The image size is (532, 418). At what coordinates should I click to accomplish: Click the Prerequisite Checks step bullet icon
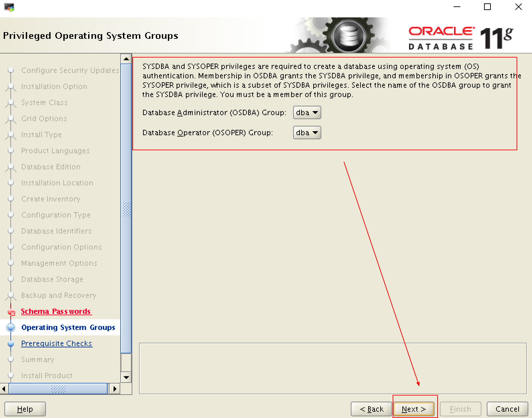(11, 344)
